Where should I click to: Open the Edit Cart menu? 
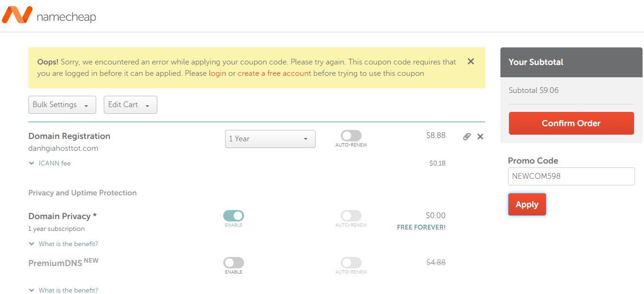(x=130, y=105)
